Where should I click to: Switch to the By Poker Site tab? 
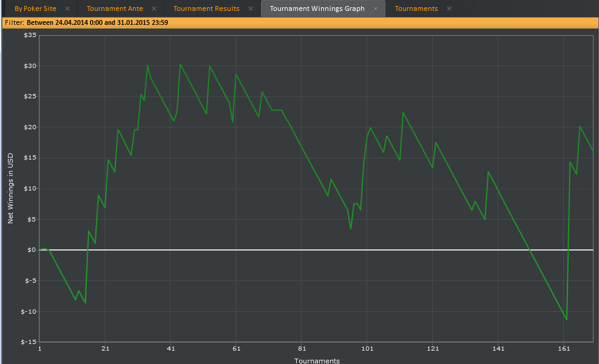[35, 8]
